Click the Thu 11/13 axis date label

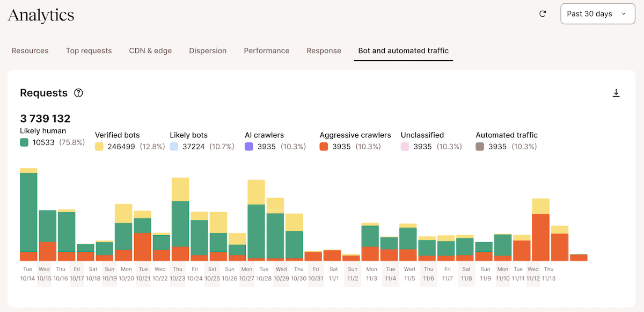[x=549, y=274]
